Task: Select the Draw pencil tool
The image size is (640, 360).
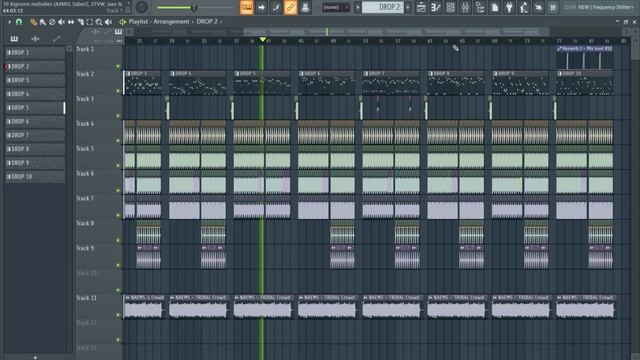Action: tap(33, 22)
